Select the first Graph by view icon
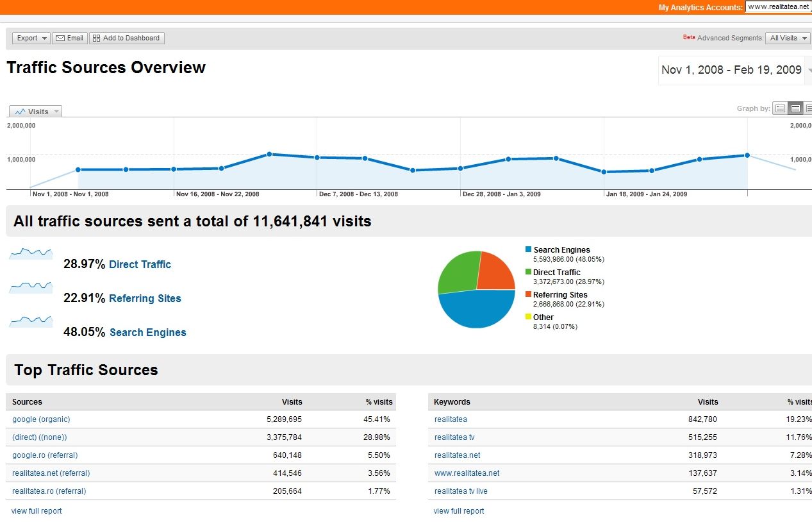The width and height of the screenshot is (812, 522). pyautogui.click(x=780, y=108)
